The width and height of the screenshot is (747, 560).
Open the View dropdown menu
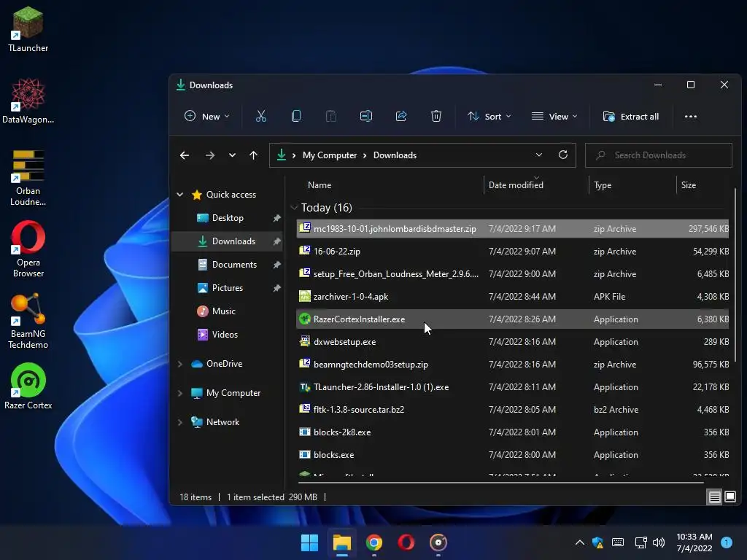coord(554,116)
